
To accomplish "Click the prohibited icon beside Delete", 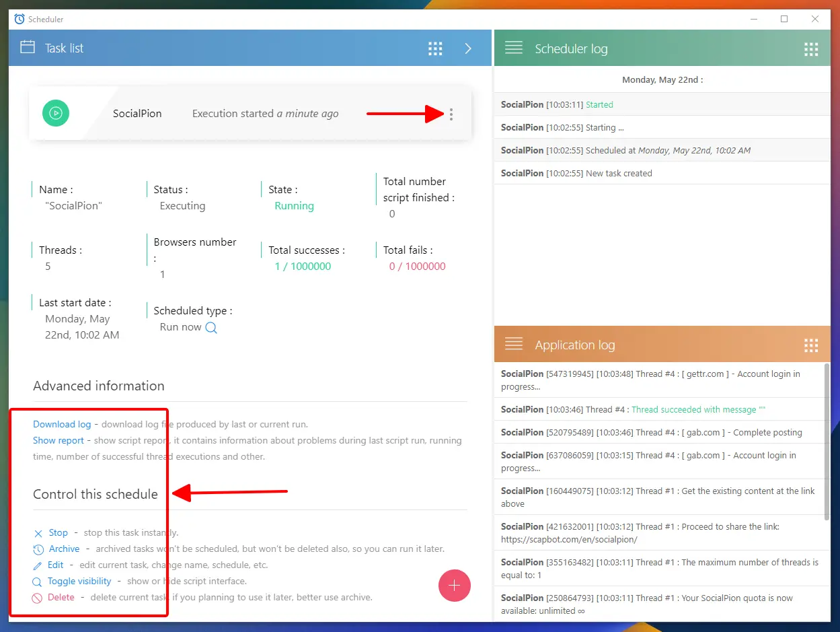I will pyautogui.click(x=38, y=598).
